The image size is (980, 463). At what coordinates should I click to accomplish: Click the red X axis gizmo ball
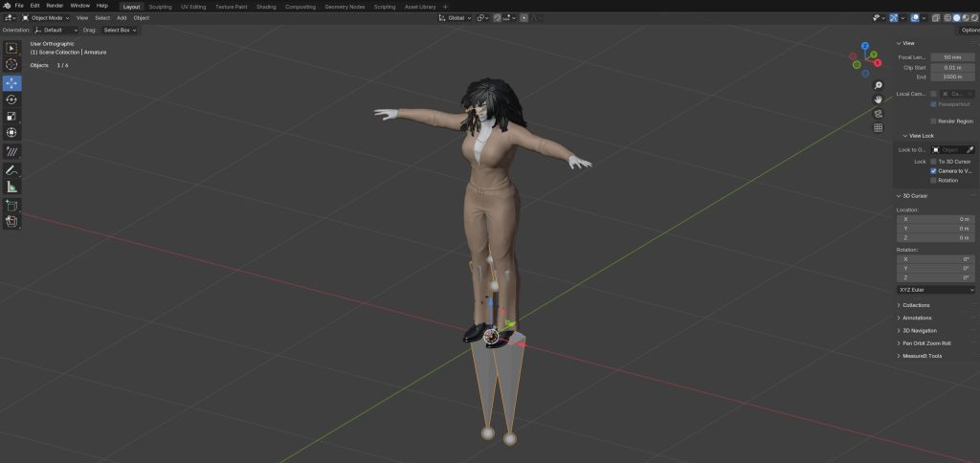[x=878, y=63]
